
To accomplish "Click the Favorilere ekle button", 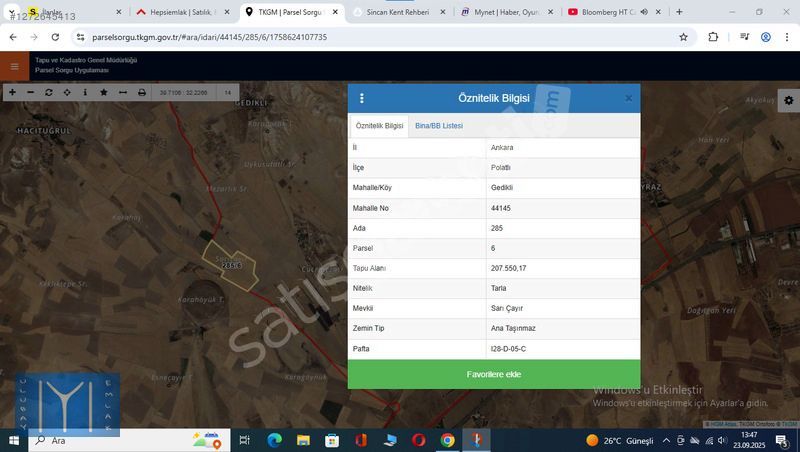I will coord(494,374).
